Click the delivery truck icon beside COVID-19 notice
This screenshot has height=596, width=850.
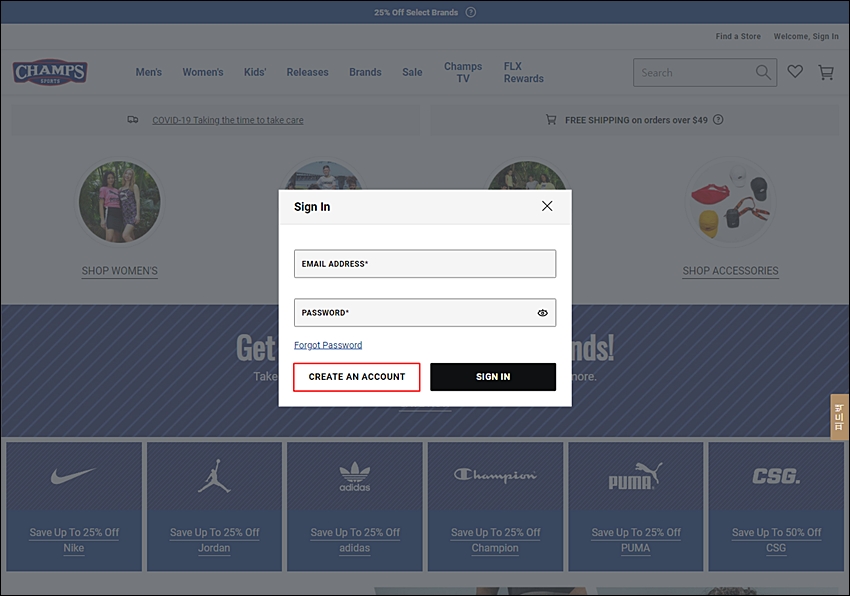click(x=133, y=119)
